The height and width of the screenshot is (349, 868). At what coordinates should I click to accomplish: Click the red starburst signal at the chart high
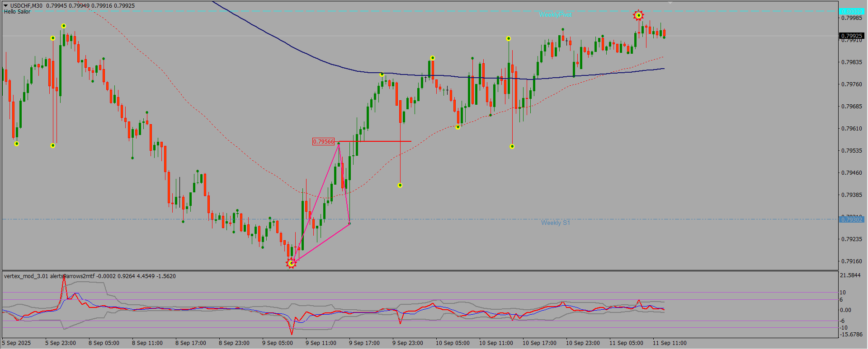coord(638,15)
